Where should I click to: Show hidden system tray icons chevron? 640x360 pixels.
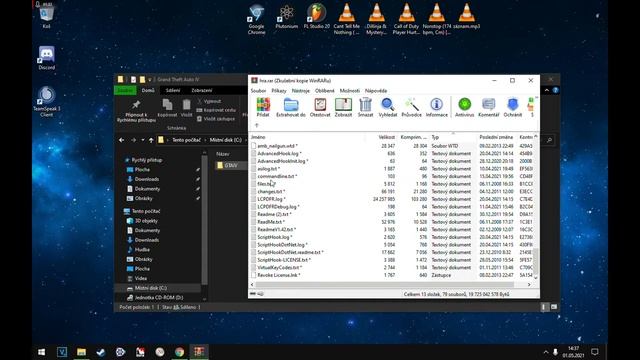pyautogui.click(x=546, y=352)
